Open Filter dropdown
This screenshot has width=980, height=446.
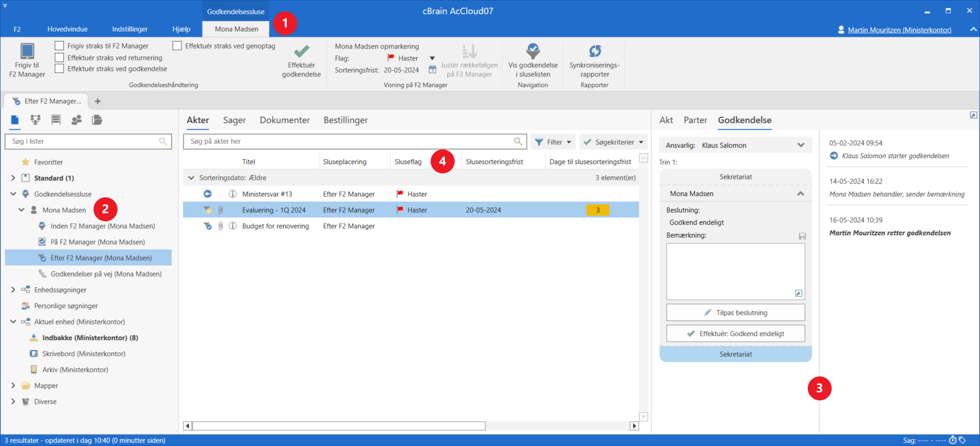click(553, 142)
